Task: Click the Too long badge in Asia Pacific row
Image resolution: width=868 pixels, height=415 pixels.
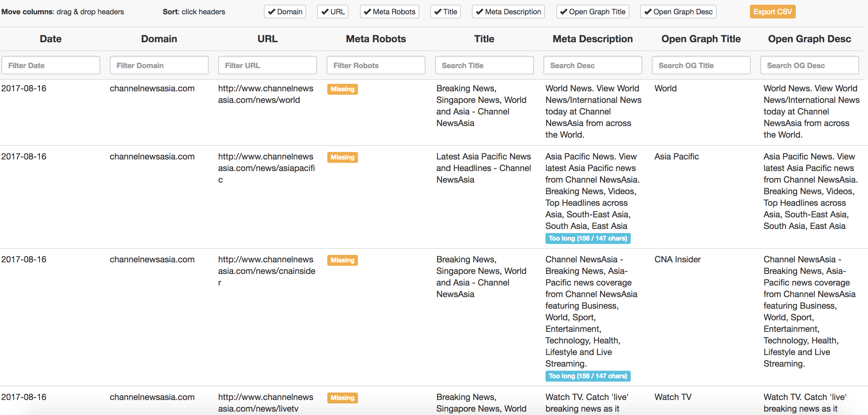Action: click(588, 239)
